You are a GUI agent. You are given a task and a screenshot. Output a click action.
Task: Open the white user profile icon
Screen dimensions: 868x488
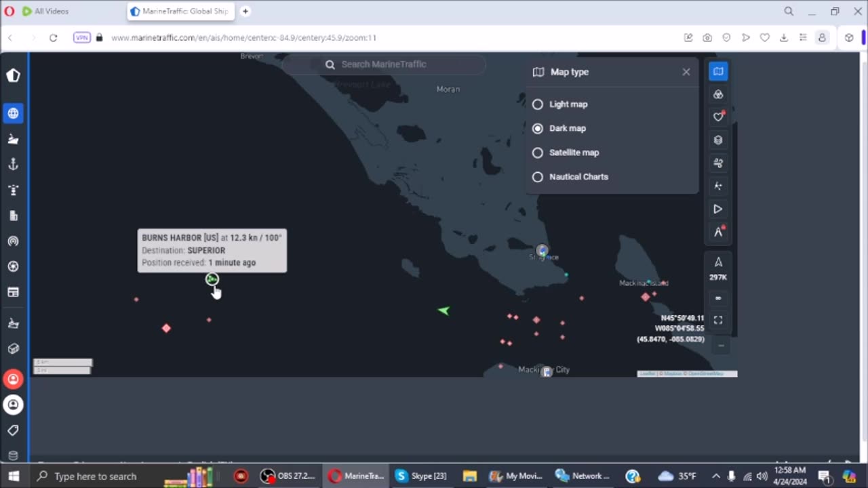(14, 405)
